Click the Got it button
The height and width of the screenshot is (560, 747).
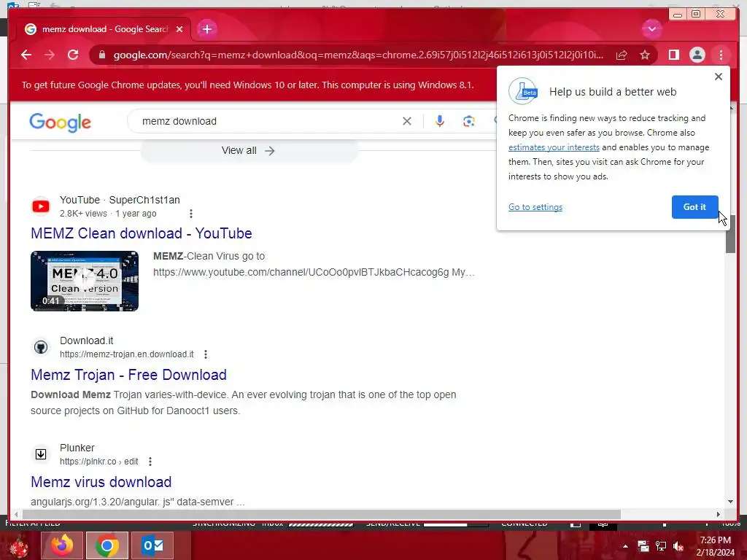[694, 207]
